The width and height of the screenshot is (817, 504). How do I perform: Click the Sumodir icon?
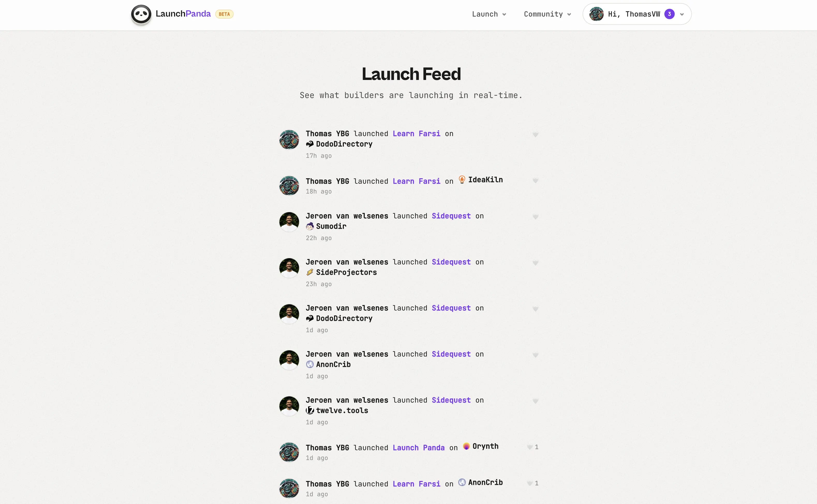pyautogui.click(x=310, y=226)
